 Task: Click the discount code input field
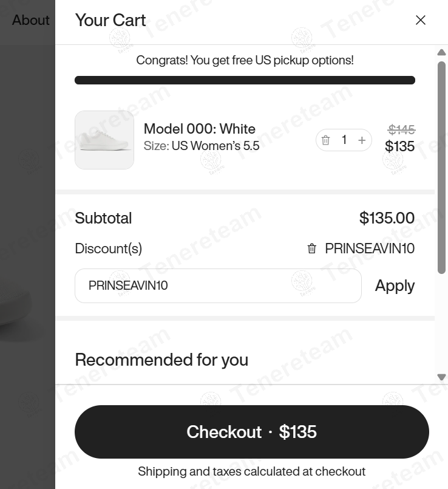218,286
